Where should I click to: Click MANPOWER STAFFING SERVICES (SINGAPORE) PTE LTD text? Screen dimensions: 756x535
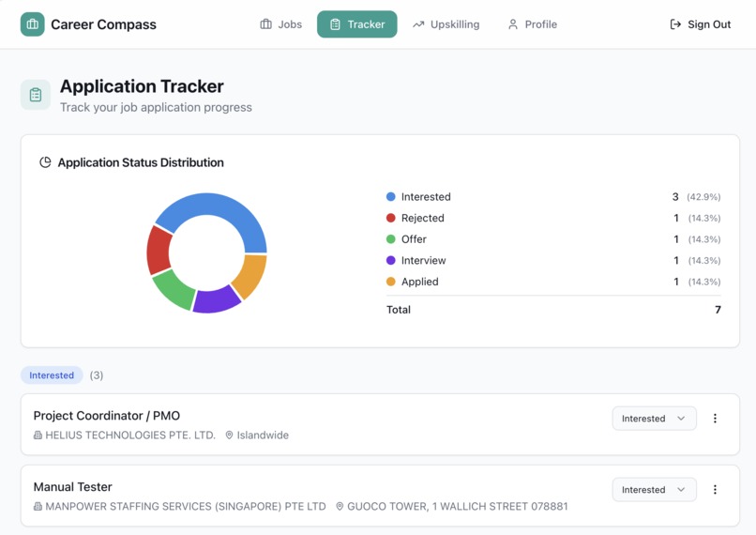(x=186, y=507)
